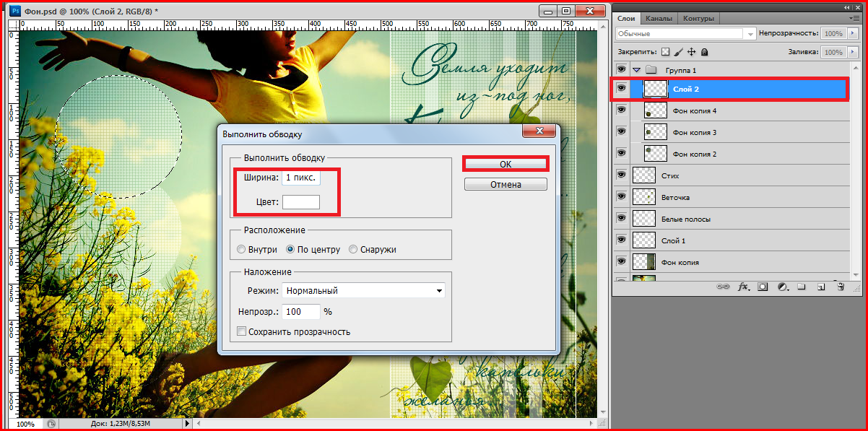Close the Выполнить обводку dialog
Viewport: 868px width, 431px height.
click(540, 131)
